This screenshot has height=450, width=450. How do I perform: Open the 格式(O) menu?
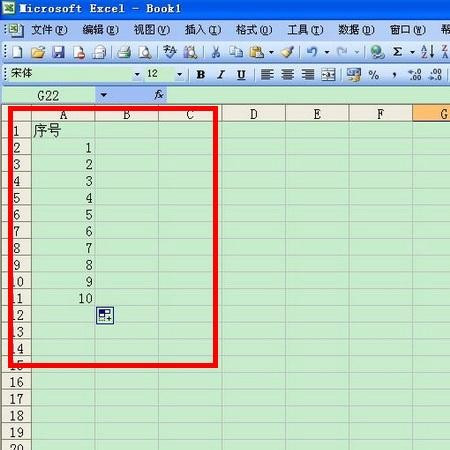point(254,30)
